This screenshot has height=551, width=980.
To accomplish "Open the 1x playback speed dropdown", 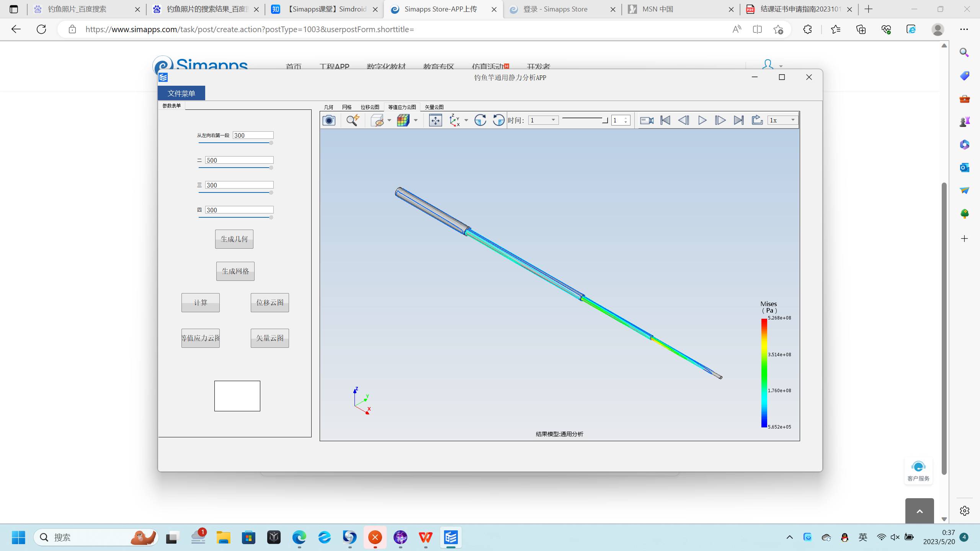I will tap(783, 120).
